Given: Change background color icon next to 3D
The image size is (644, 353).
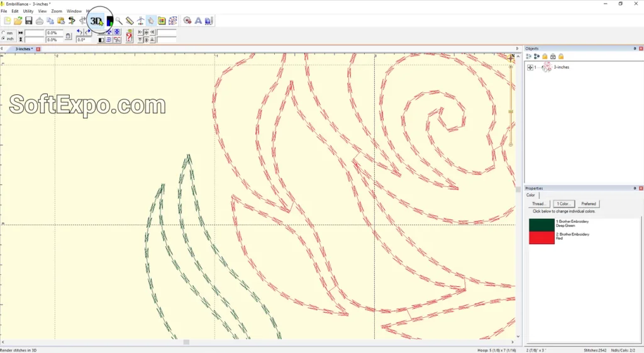Looking at the screenshot, I should click(x=109, y=21).
